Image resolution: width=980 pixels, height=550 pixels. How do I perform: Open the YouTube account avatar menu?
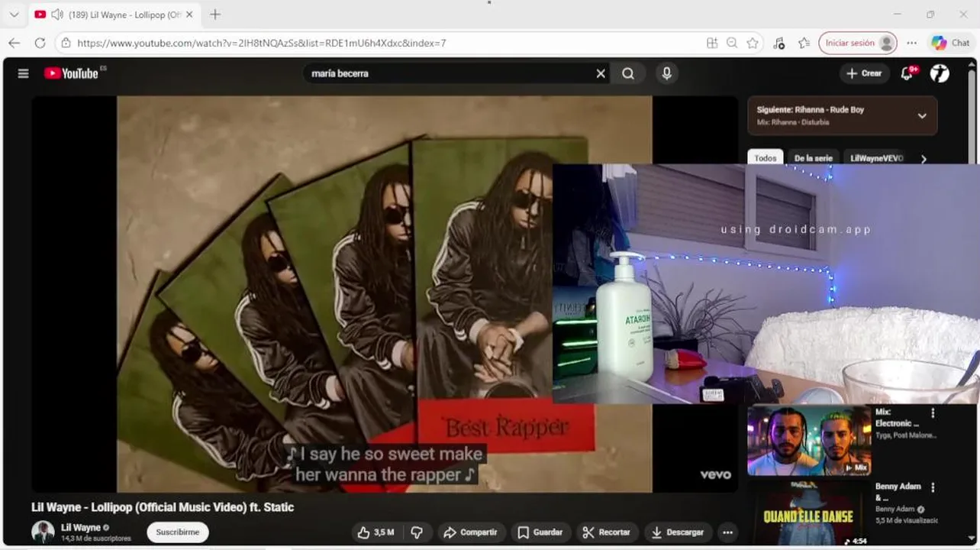click(940, 73)
